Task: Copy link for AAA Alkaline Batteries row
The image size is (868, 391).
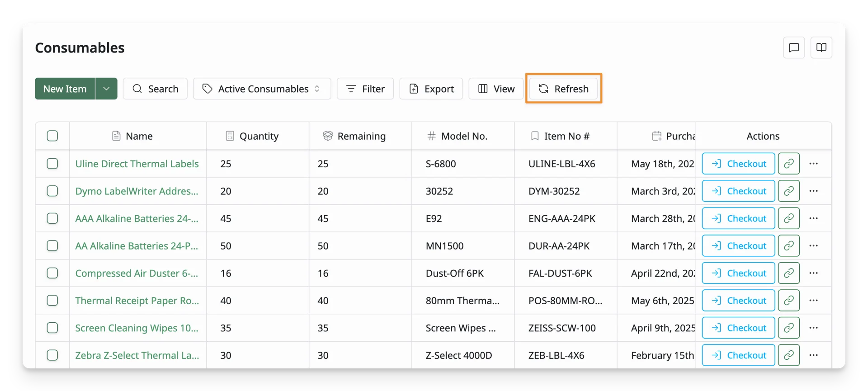Action: coord(789,218)
